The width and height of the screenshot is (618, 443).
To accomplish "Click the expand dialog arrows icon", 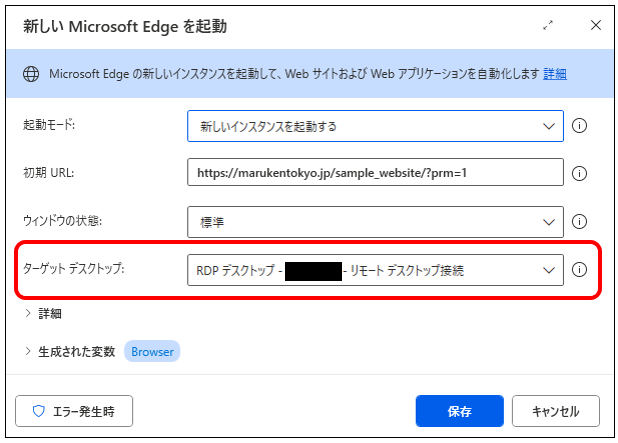I will (x=548, y=25).
